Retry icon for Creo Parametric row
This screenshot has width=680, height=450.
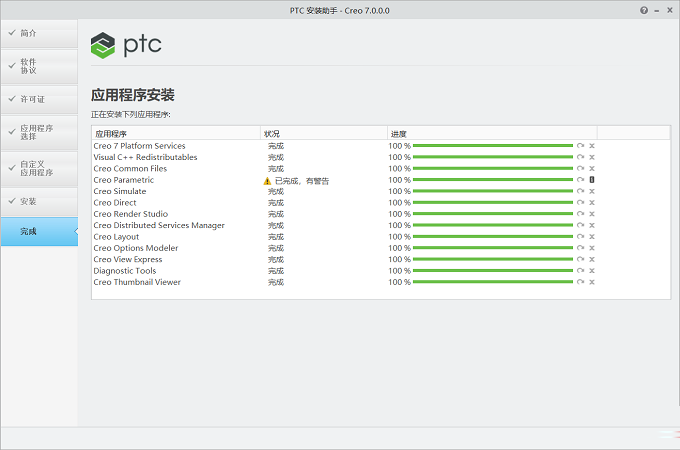pyautogui.click(x=580, y=179)
